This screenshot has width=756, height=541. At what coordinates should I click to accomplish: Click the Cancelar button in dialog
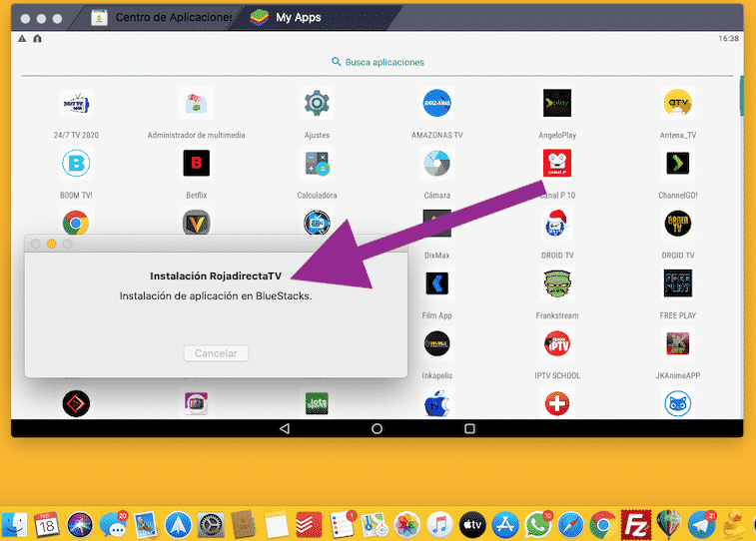pos(216,353)
